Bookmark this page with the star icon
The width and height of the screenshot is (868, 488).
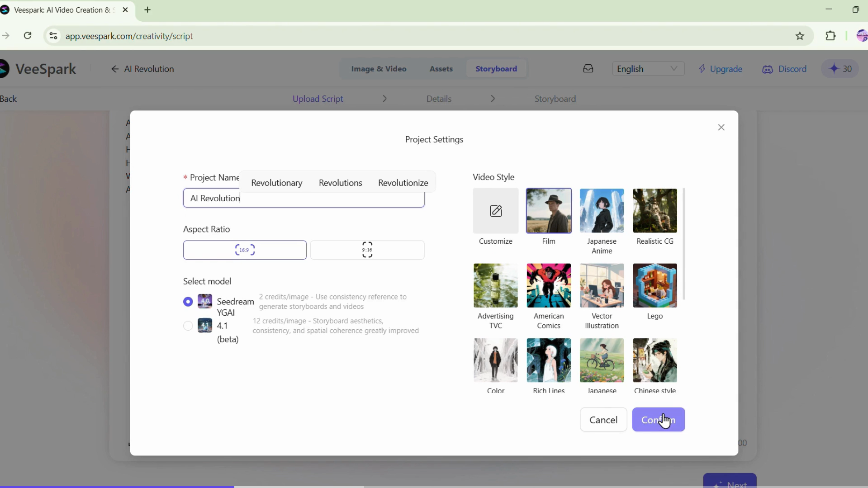[x=800, y=36]
